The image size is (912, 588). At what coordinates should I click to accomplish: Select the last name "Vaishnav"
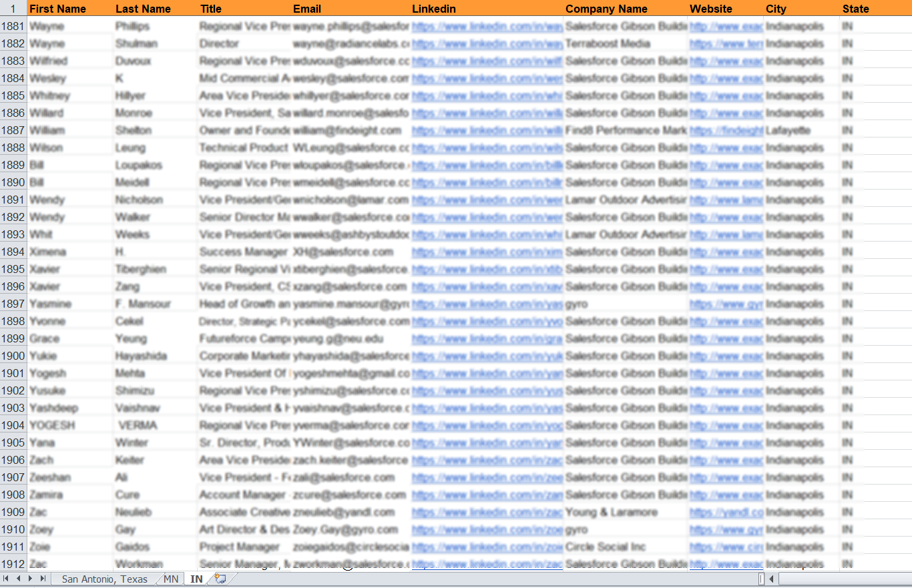coord(138,408)
